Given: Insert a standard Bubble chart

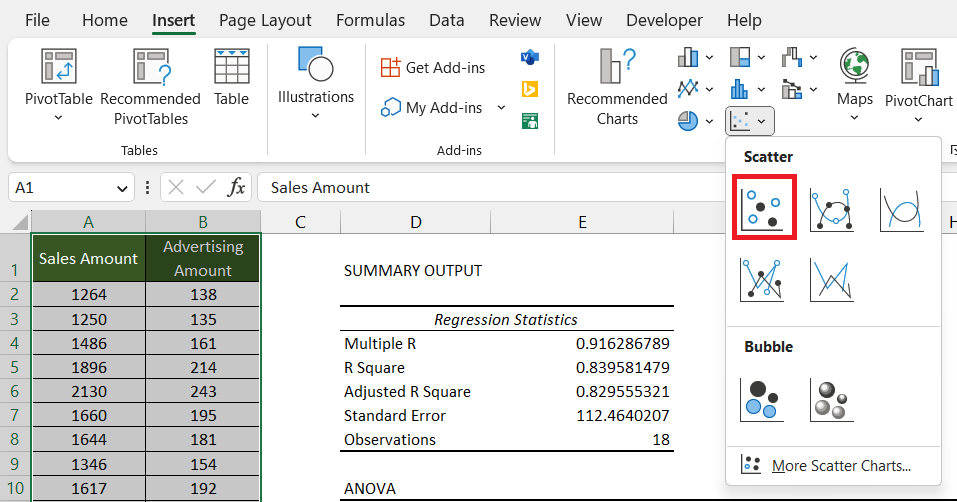Looking at the screenshot, I should [762, 400].
